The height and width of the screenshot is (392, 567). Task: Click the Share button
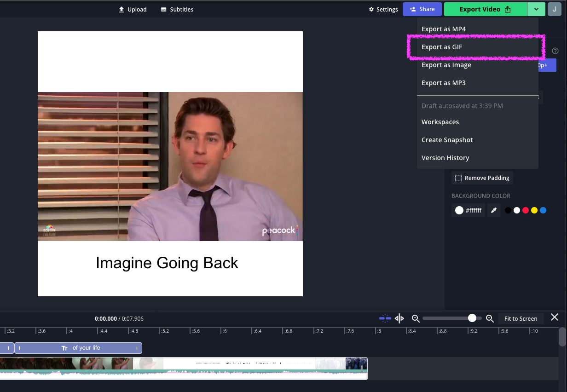click(x=422, y=9)
